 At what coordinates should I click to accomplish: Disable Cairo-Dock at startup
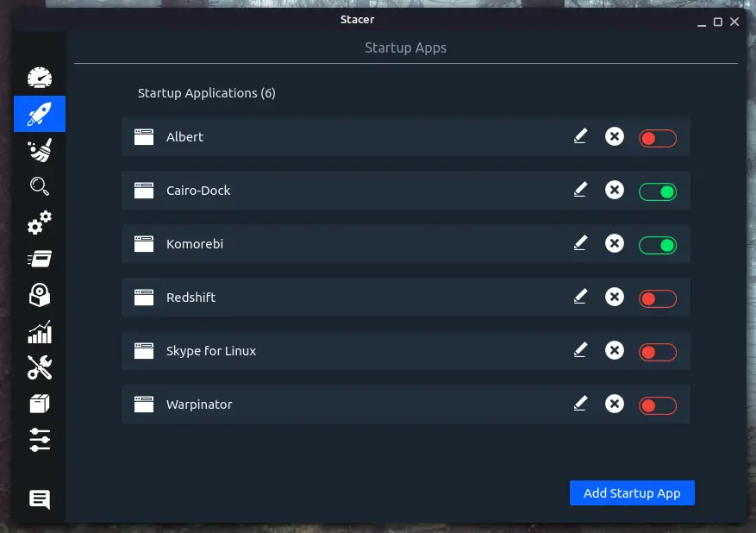pyautogui.click(x=658, y=192)
